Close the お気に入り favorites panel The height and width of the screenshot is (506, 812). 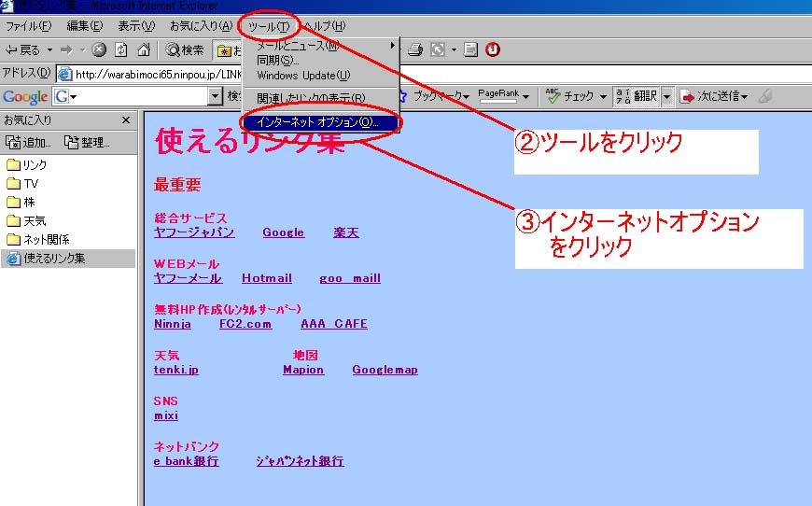[x=125, y=120]
